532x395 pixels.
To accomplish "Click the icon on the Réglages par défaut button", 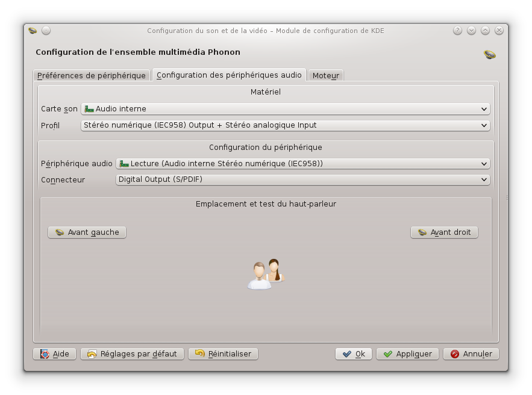I will coord(92,354).
